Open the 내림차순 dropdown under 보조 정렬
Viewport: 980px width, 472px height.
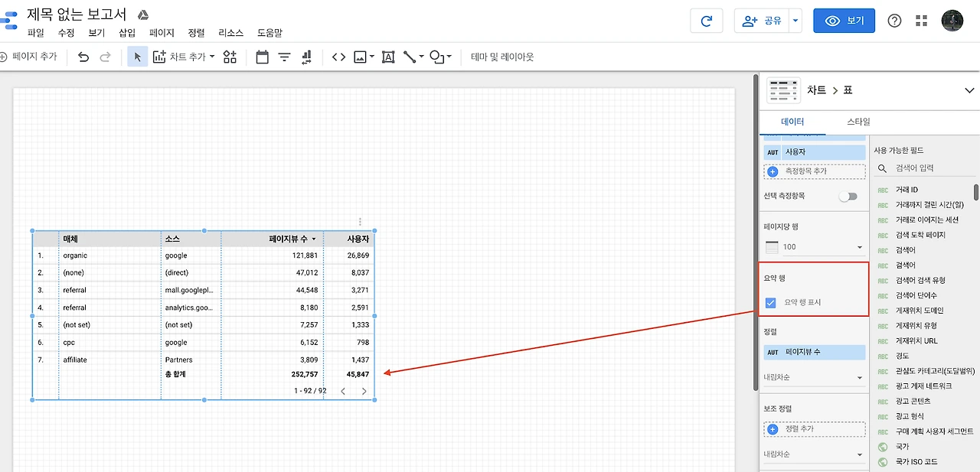pos(815,454)
